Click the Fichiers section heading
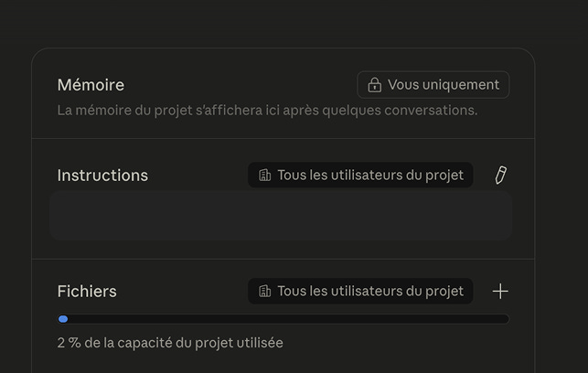 pos(87,292)
